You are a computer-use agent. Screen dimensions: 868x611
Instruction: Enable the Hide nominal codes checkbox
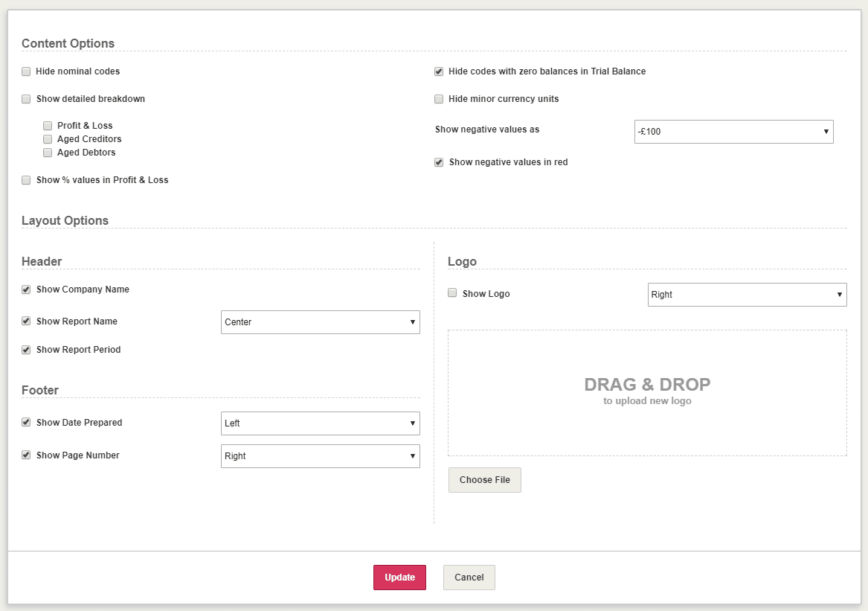pyautogui.click(x=26, y=71)
